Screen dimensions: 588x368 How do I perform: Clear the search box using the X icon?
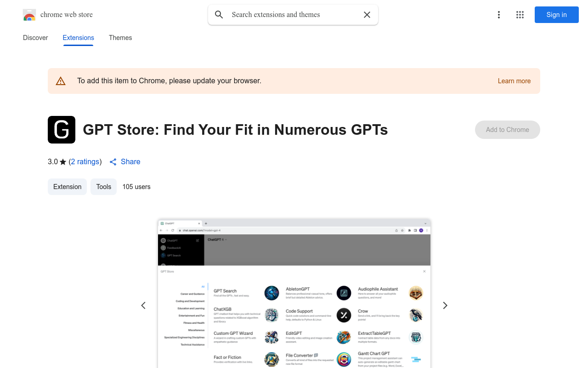click(x=367, y=14)
